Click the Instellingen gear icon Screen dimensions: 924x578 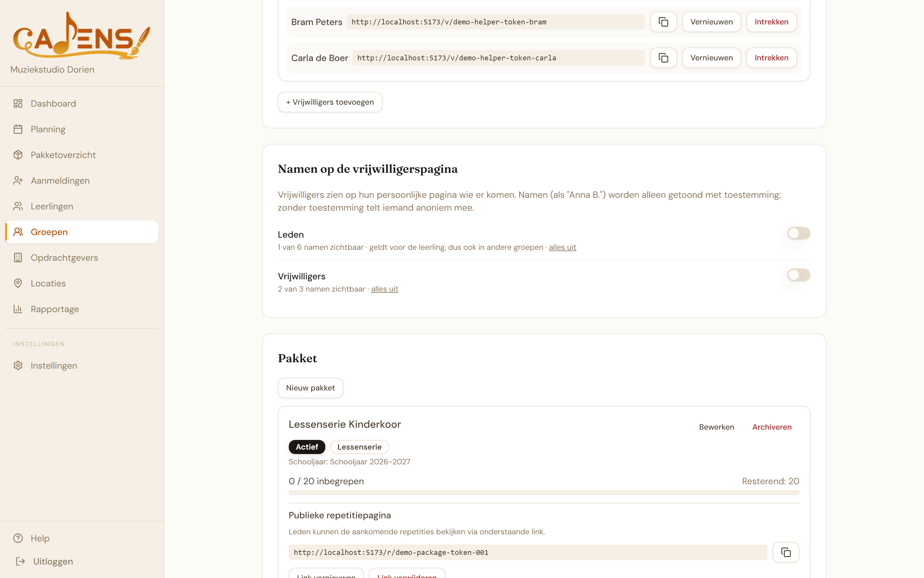point(18,365)
